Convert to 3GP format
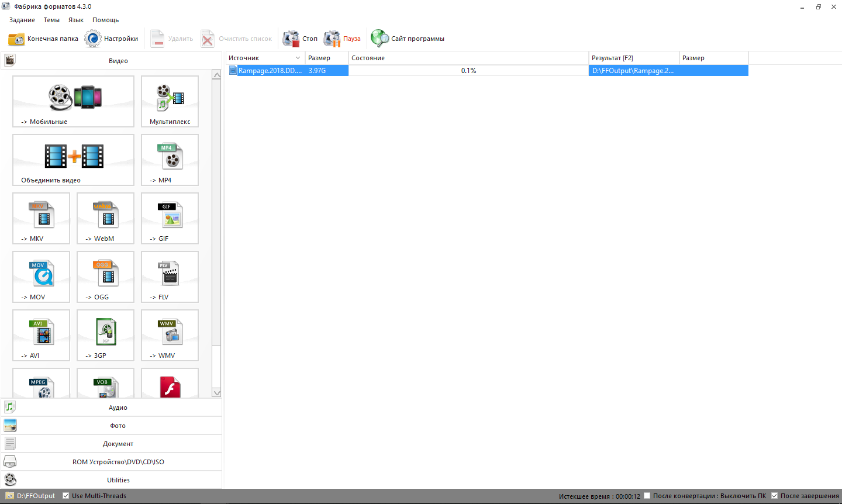Image resolution: width=842 pixels, height=504 pixels. point(105,335)
